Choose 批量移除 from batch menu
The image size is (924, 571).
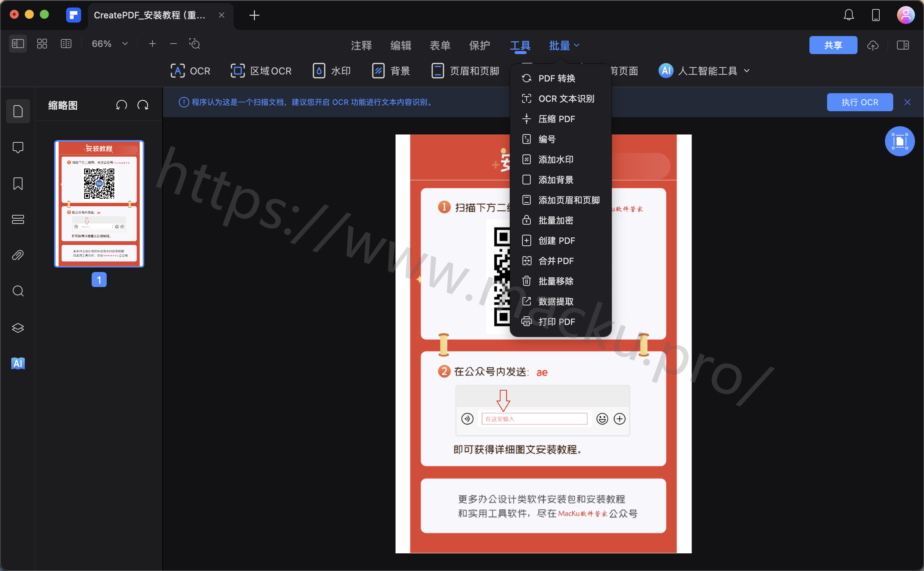tap(560, 281)
